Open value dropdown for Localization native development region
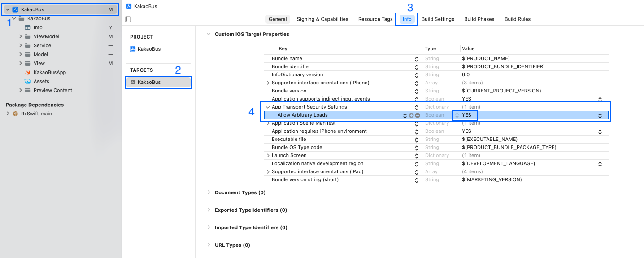This screenshot has width=644, height=258. [x=600, y=164]
